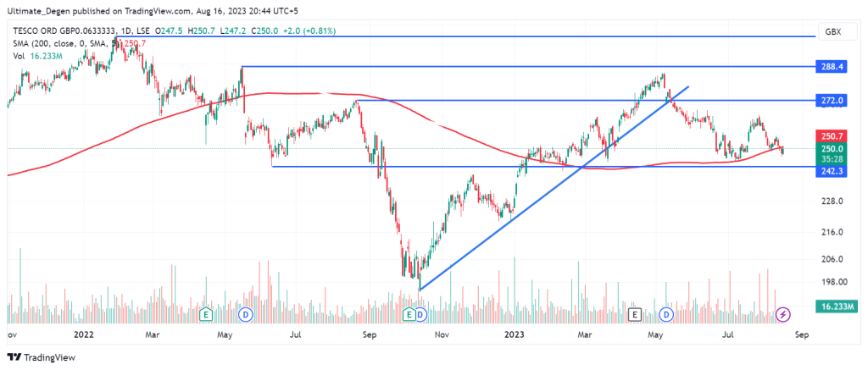Screen dimensions: 868x370
Task: Select the 242.3 price level label
Action: (x=832, y=172)
